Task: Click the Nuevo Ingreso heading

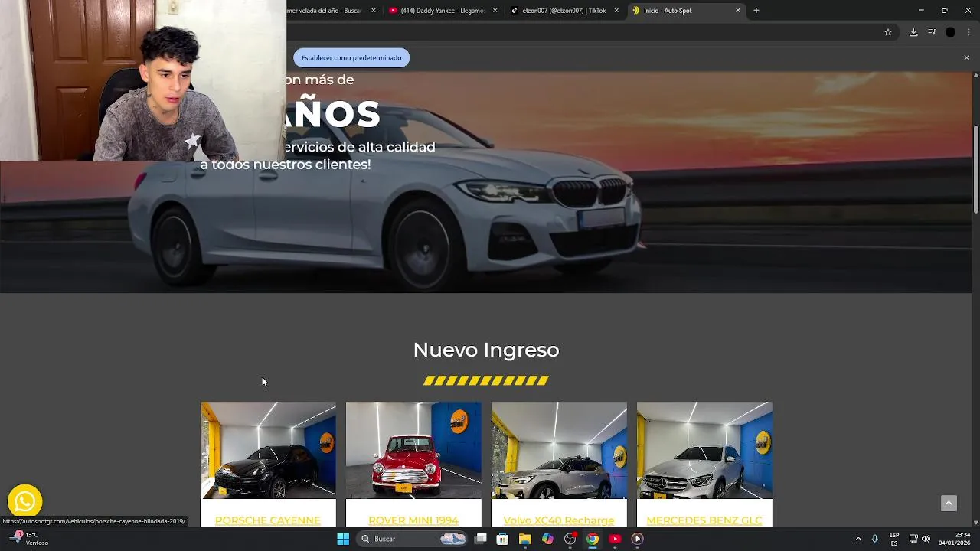Action: point(486,350)
